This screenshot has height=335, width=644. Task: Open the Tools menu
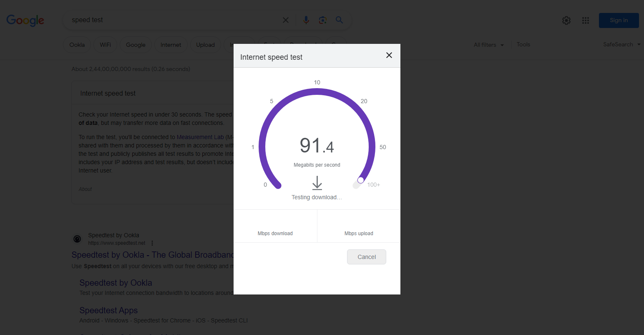point(523,44)
